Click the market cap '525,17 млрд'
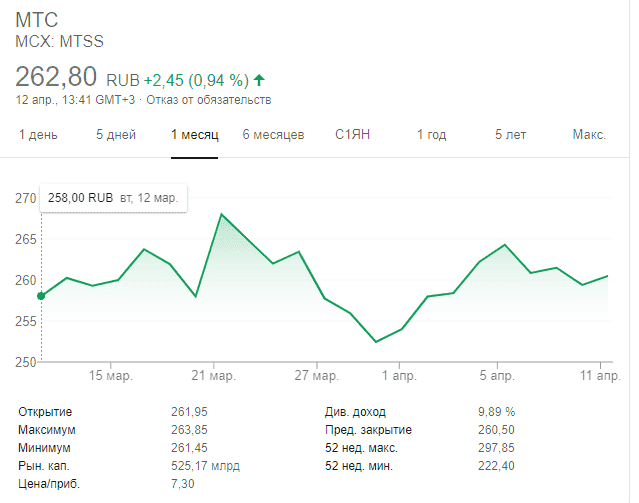The width and height of the screenshot is (639, 503). [x=205, y=466]
